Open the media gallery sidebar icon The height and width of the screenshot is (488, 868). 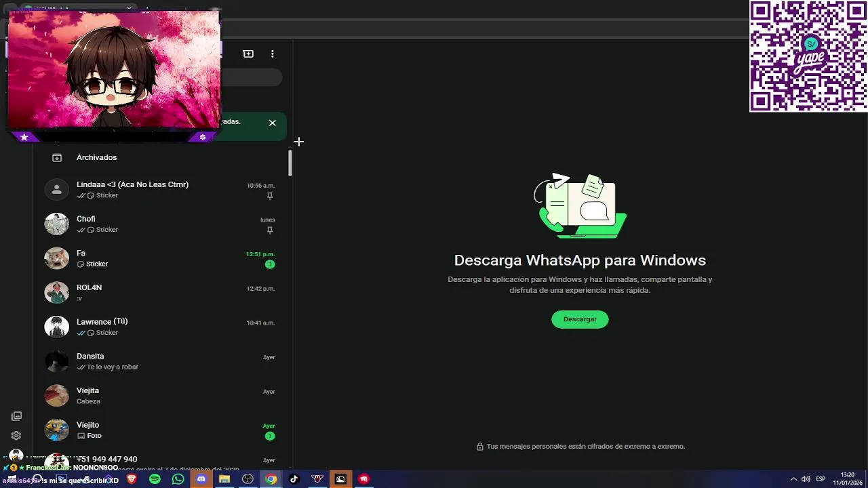click(x=16, y=416)
